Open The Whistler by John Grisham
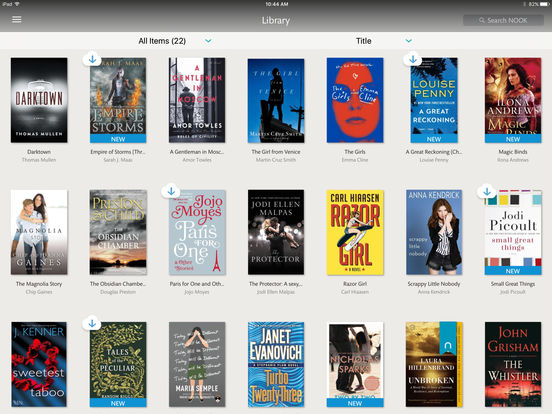This screenshot has height=414, width=552. tap(513, 364)
